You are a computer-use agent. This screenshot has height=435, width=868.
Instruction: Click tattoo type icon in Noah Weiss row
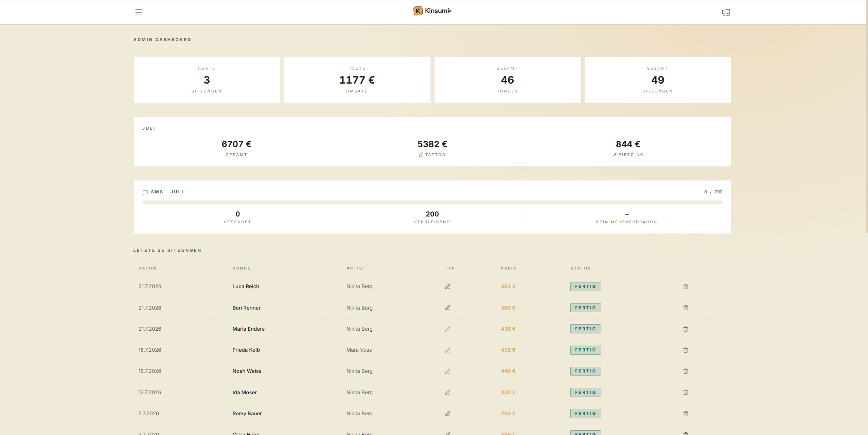[x=447, y=371]
